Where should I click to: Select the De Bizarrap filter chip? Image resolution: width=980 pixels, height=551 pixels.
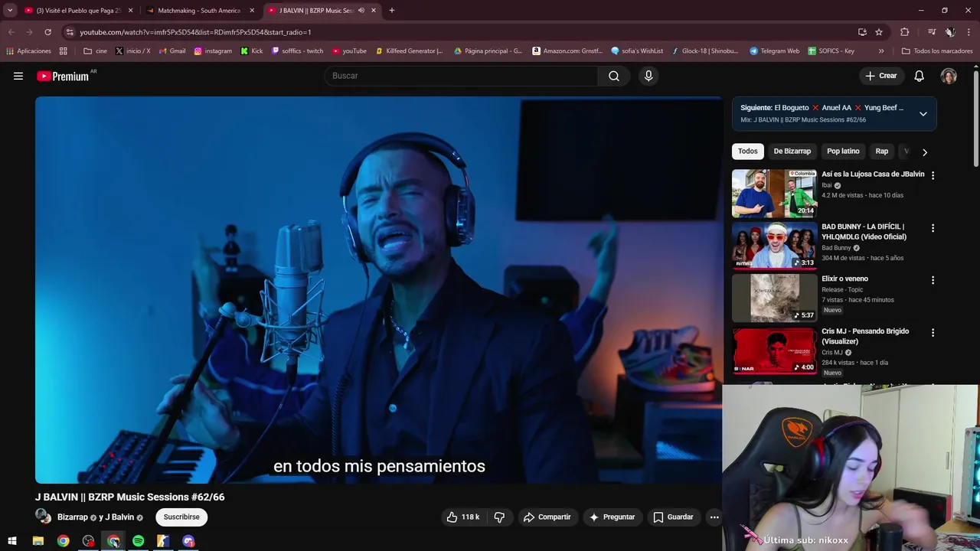pyautogui.click(x=792, y=152)
